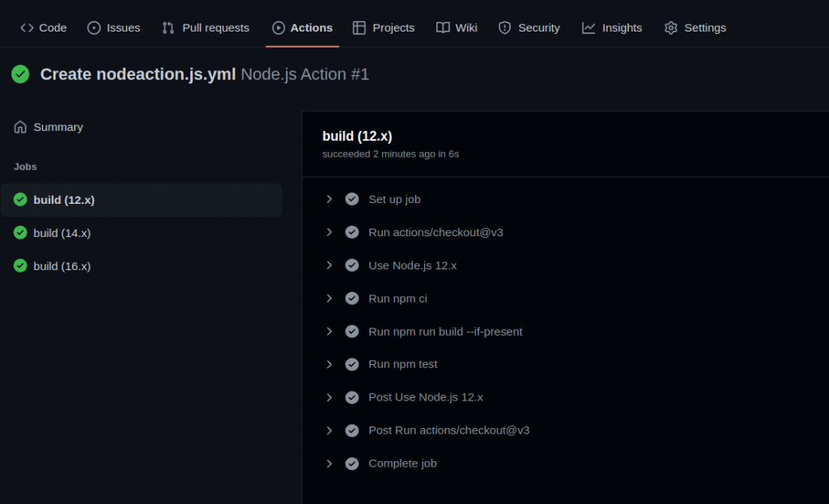Open the Summary page link

[57, 127]
